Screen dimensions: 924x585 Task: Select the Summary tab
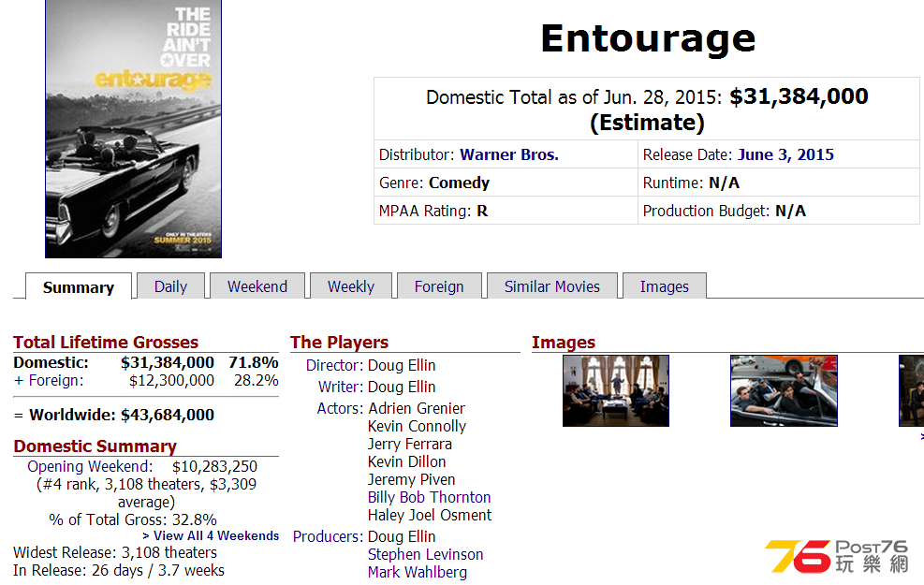tap(79, 287)
